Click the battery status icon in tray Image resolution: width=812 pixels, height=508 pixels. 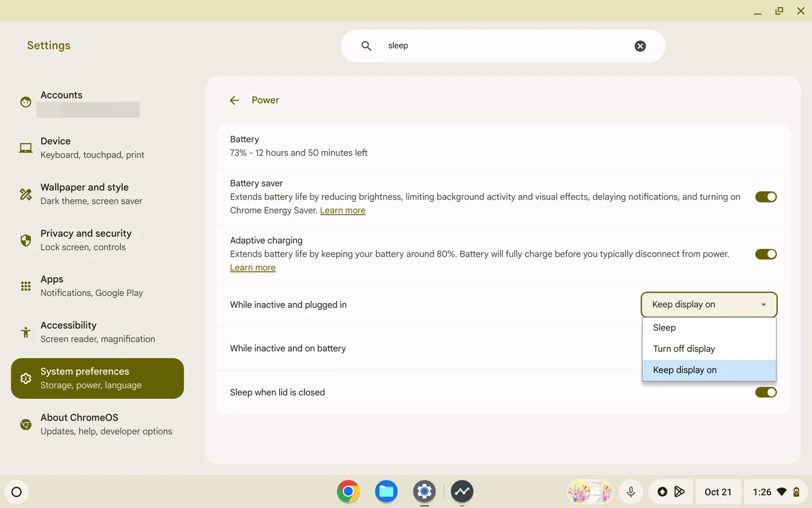[x=797, y=492]
